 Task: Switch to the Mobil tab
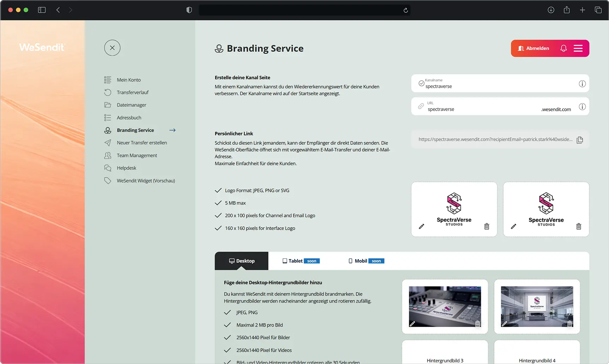pos(366,261)
